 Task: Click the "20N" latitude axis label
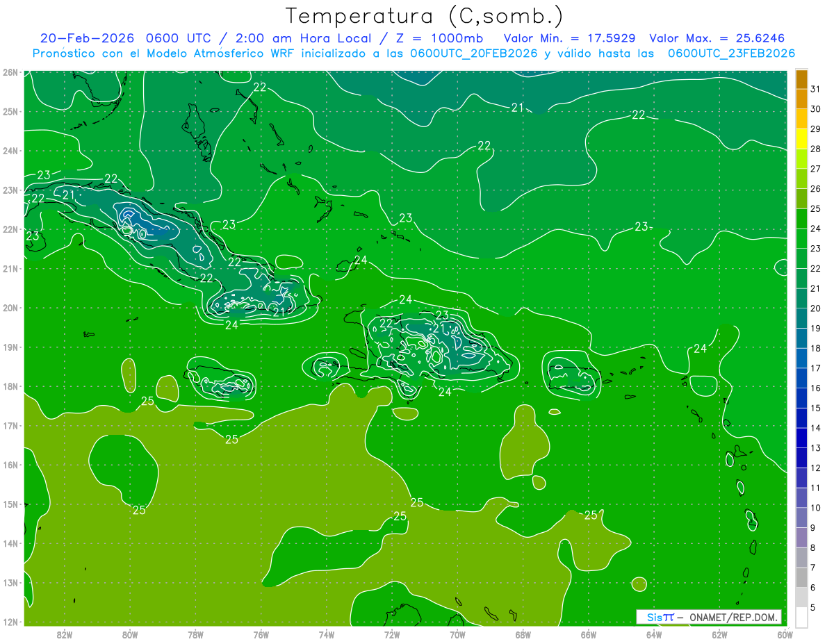pos(10,308)
